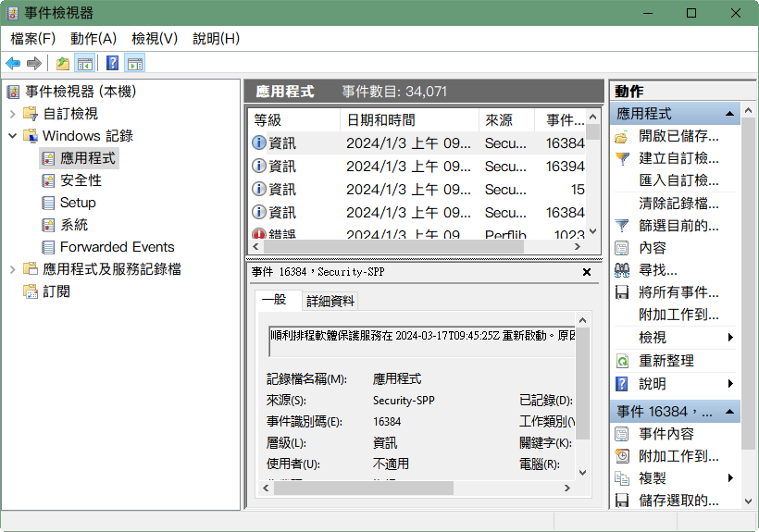Click 清除記錄檔 in the Actions pane
This screenshot has width=759, height=532.
678,204
